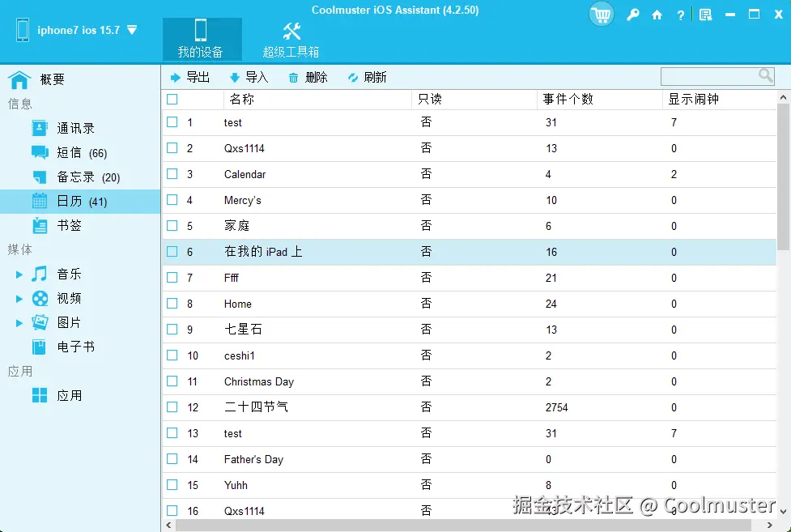Click the iPhone device icon

(x=22, y=30)
